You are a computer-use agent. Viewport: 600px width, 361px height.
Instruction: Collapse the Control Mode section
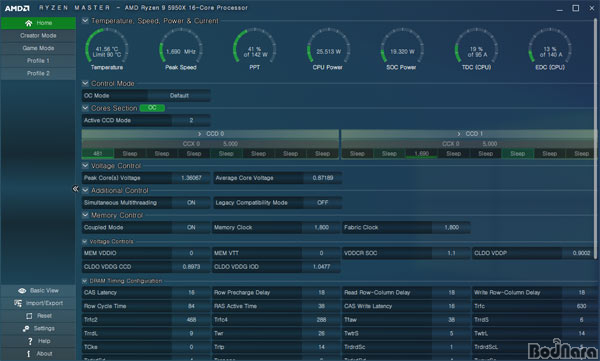tap(85, 83)
